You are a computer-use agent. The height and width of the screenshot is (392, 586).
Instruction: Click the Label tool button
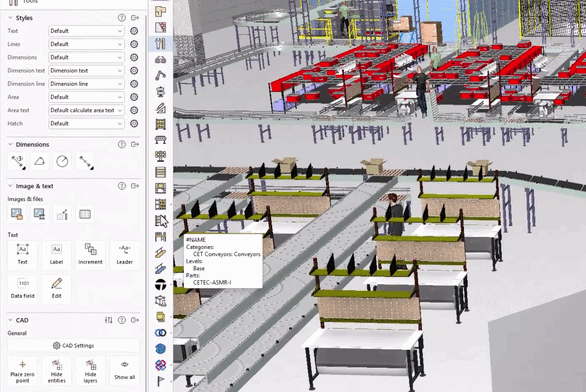tap(56, 254)
